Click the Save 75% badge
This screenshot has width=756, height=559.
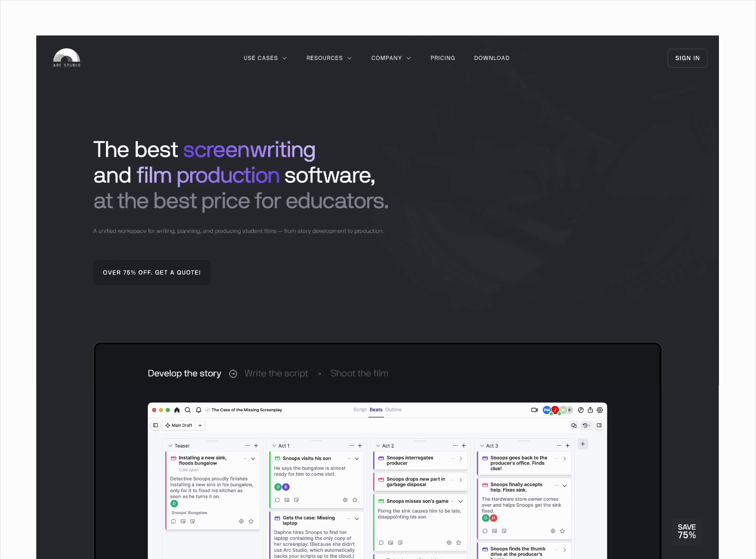click(687, 532)
